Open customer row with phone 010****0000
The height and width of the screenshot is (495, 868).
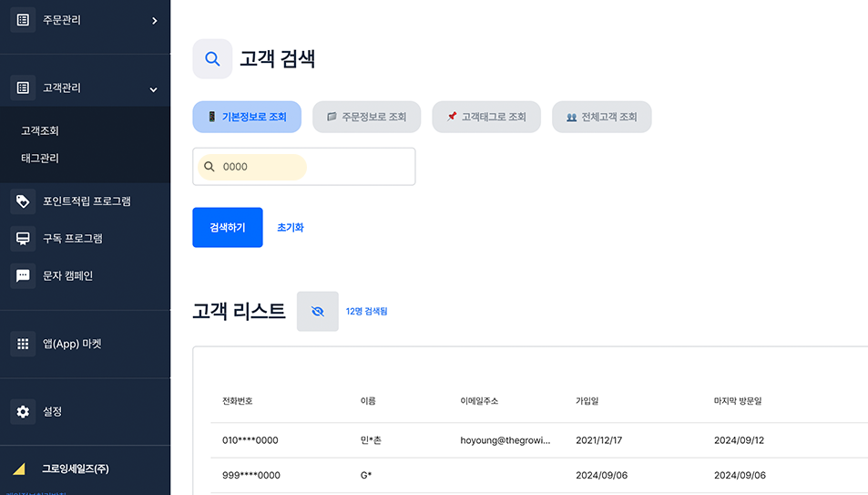point(250,440)
